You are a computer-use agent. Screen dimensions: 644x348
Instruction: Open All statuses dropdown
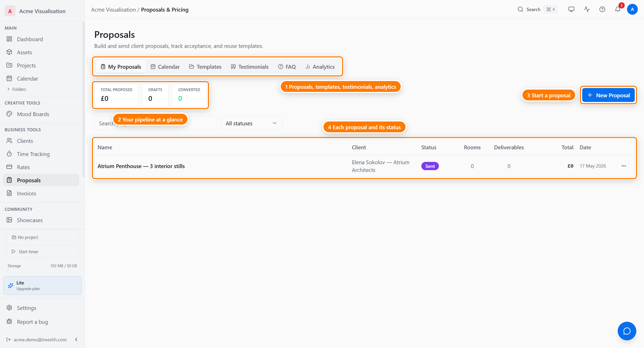(x=252, y=123)
